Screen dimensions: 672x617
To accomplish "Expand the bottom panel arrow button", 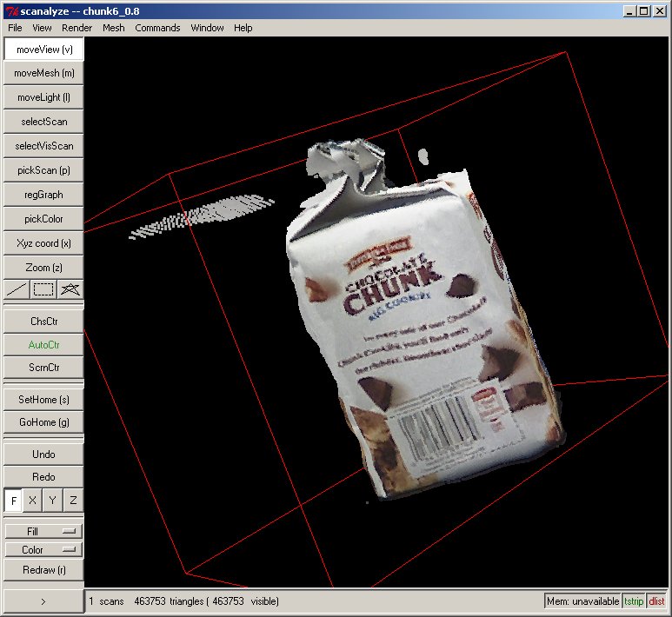I will (43, 600).
